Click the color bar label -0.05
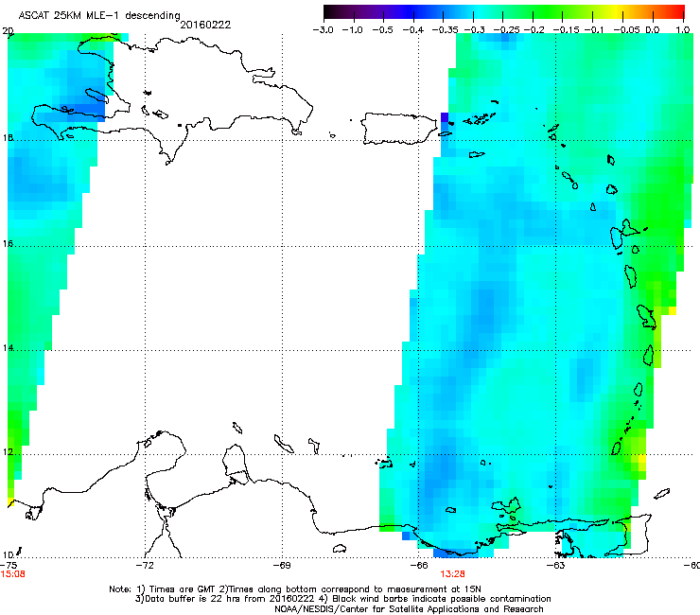Image resolution: width=700 pixels, height=615 pixels. click(x=626, y=30)
